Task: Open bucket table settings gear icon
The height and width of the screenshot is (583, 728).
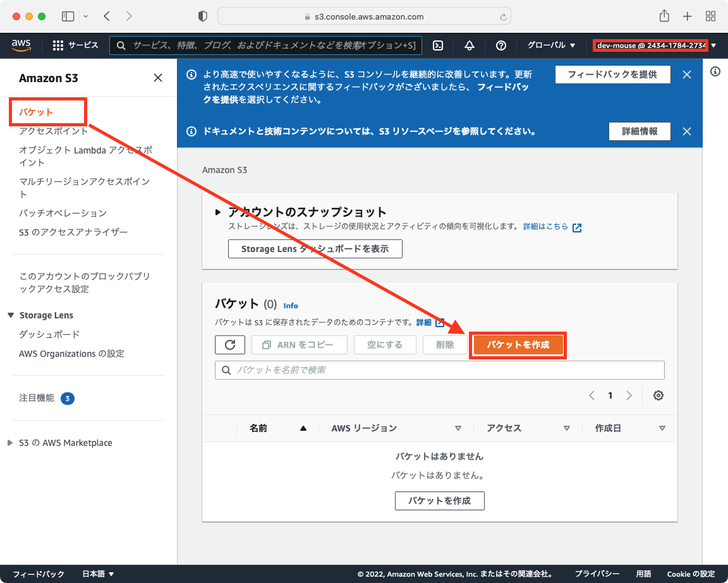Action: click(658, 395)
